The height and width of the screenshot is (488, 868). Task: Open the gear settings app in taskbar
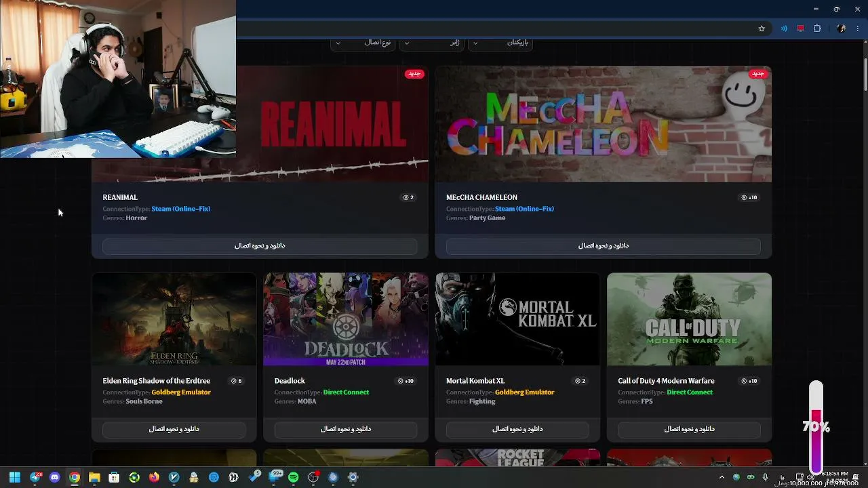353,477
